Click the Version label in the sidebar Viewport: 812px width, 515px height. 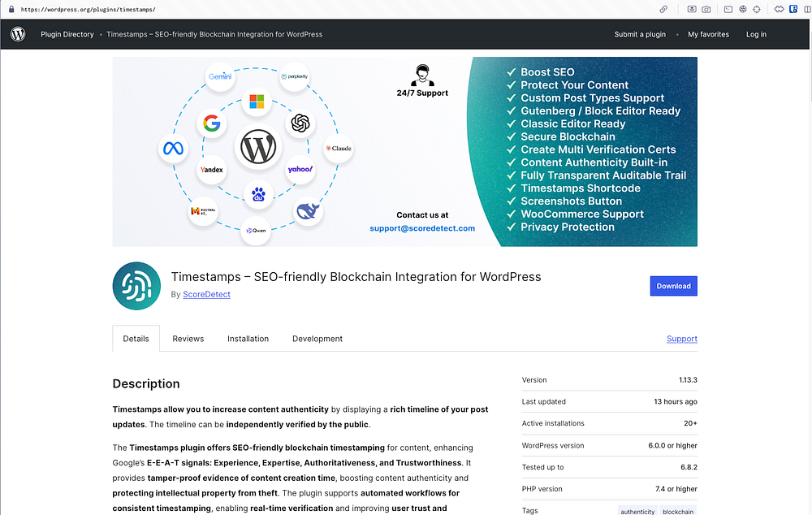534,380
